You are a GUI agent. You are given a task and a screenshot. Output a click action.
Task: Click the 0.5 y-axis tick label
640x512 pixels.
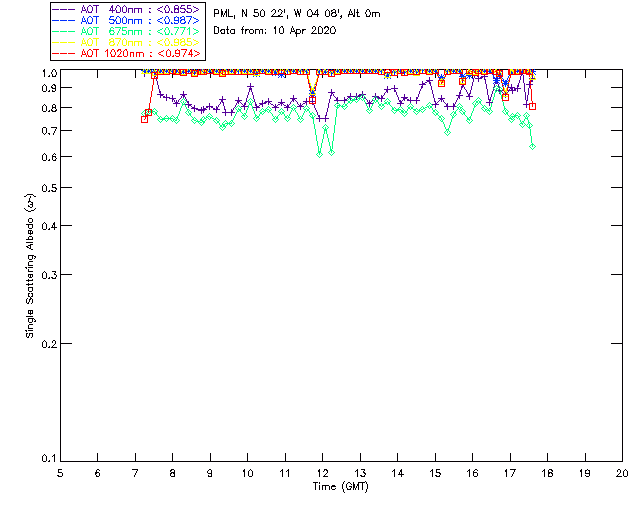coord(49,188)
